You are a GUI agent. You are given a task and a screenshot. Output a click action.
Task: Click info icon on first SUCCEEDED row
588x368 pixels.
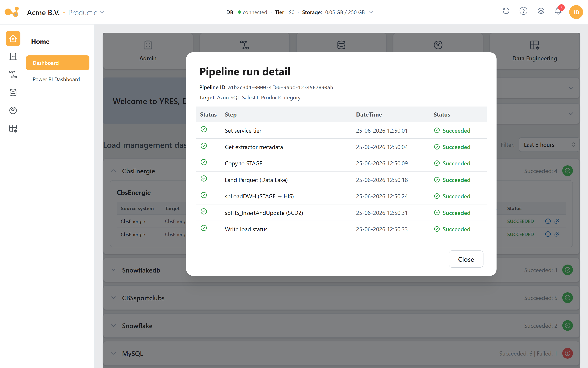[x=548, y=221]
